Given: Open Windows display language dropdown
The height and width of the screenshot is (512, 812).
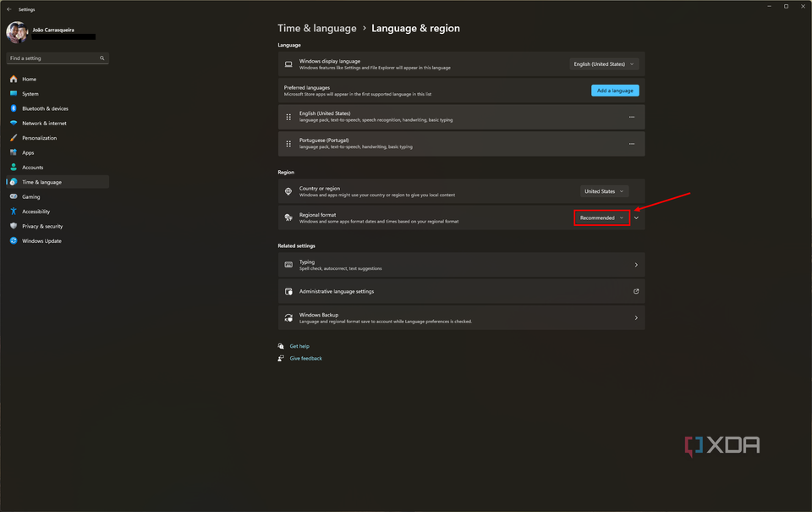Looking at the screenshot, I should (x=604, y=64).
